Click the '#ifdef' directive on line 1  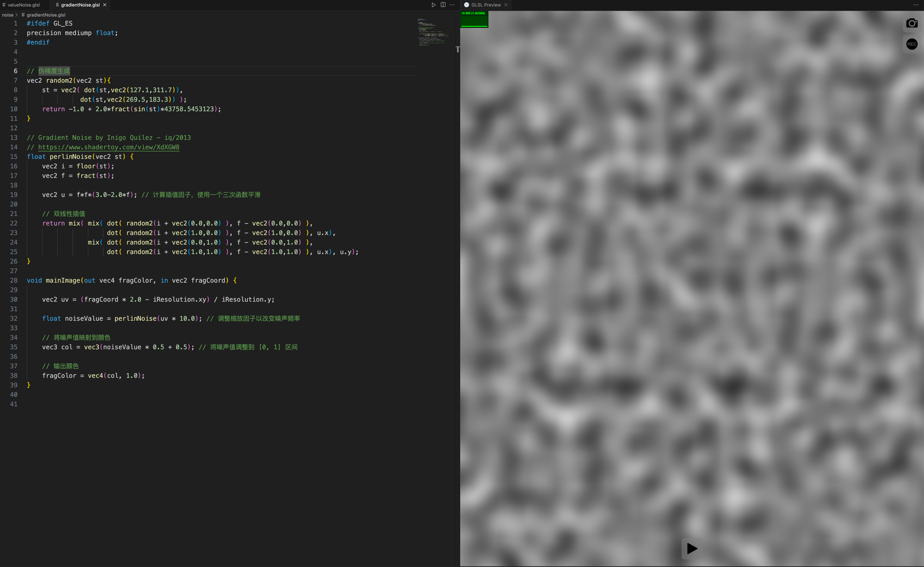[38, 23]
